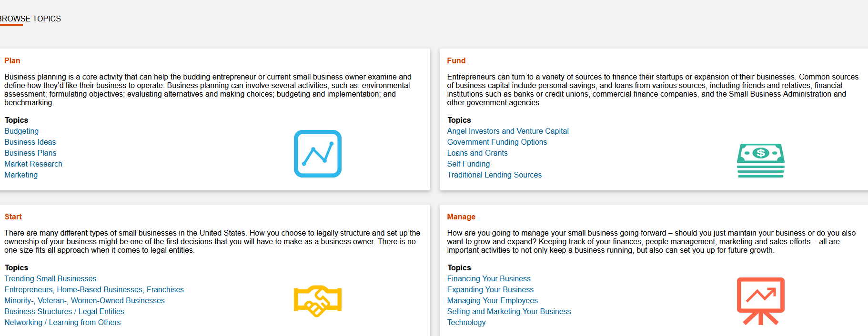Viewport: 868px width, 336px height.
Task: Go to Managing Your Employees topic
Action: click(492, 300)
